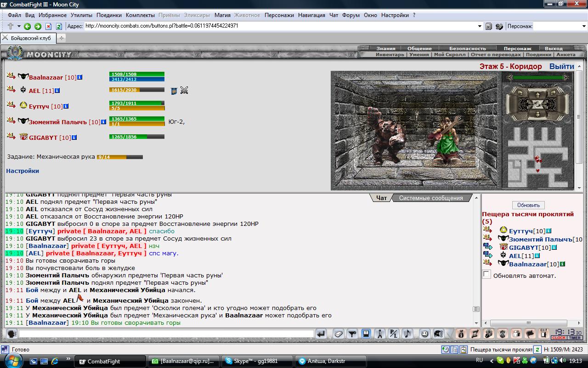This screenshot has height=368, width=588.
Task: Toggle the Обновлять автомат. checkbox
Action: coord(486,275)
